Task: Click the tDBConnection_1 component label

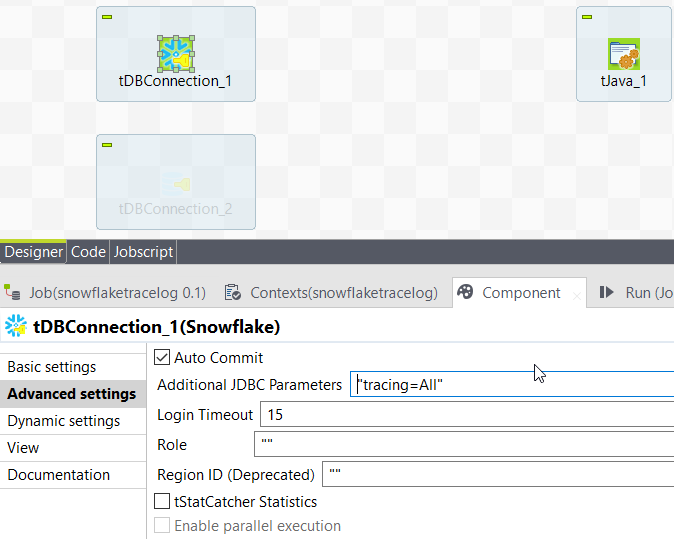Action: pos(175,81)
